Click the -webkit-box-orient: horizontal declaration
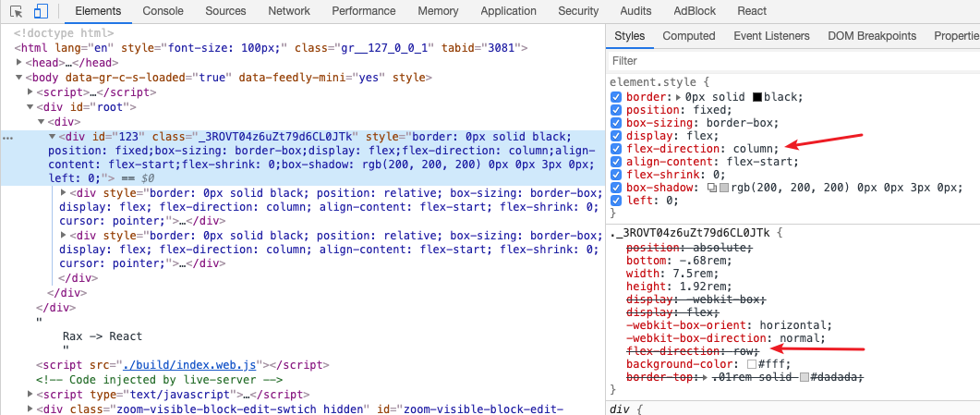The height and width of the screenshot is (415, 980). 730,325
